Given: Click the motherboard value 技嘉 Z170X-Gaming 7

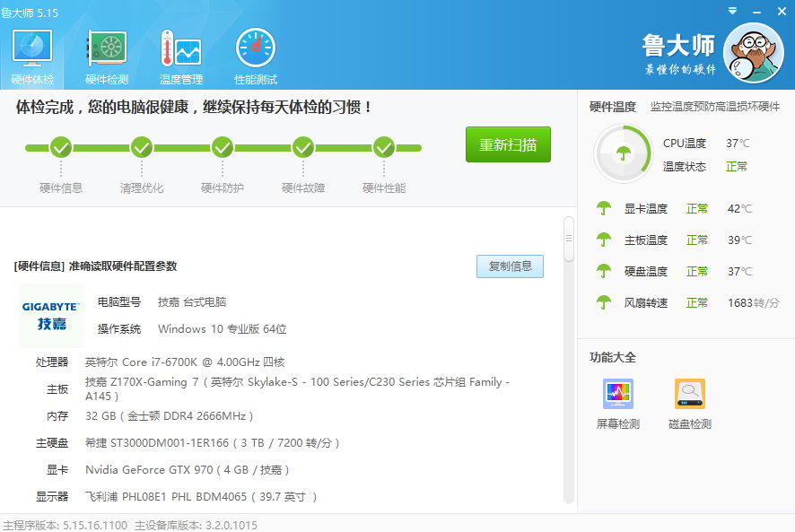Looking at the screenshot, I should [x=298, y=388].
